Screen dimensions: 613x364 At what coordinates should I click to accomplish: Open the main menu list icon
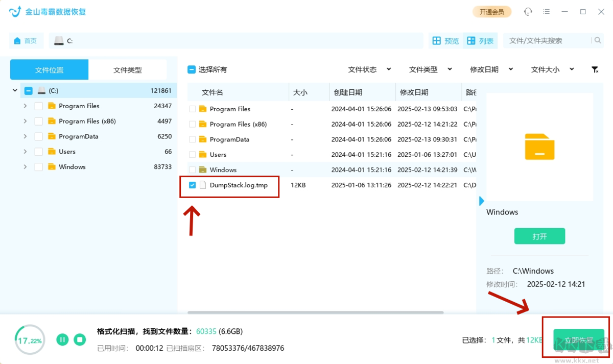[x=547, y=12]
